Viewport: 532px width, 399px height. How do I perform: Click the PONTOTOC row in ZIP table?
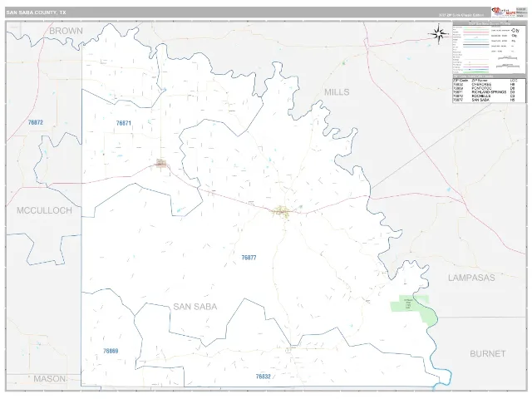(x=489, y=88)
